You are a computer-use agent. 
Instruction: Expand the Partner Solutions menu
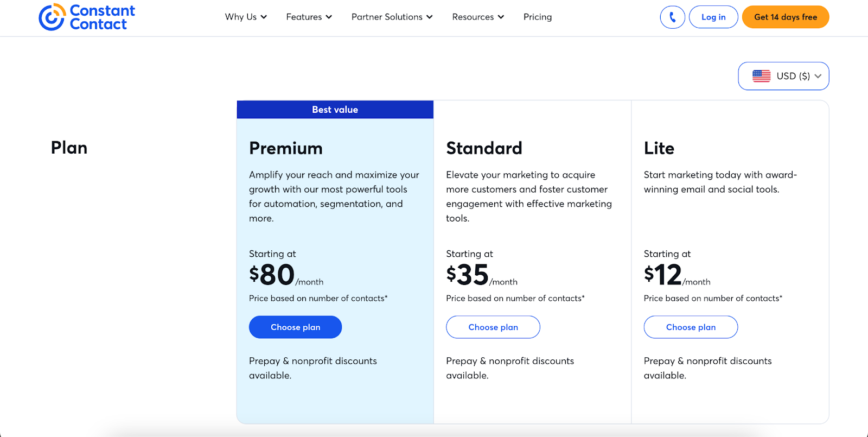[x=392, y=17]
